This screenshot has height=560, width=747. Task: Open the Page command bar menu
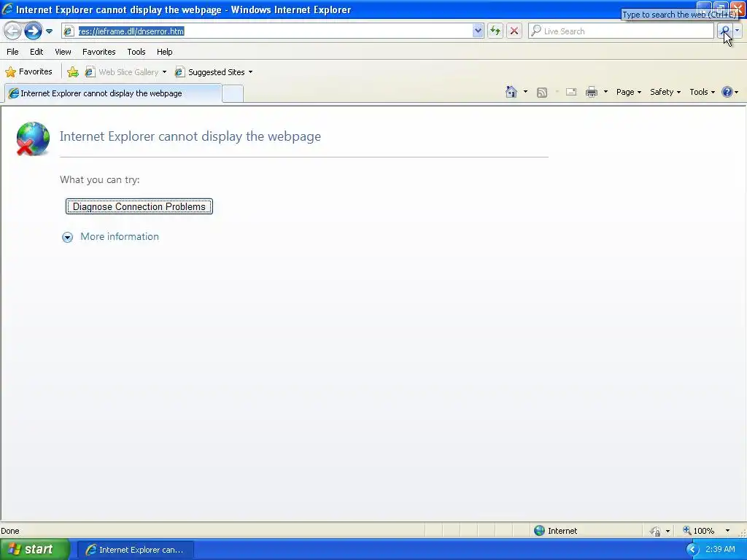628,92
